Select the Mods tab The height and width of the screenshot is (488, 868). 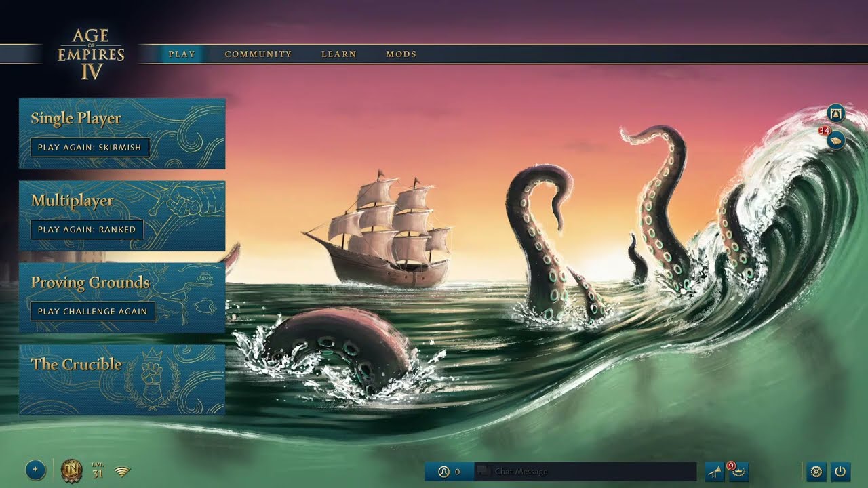tap(401, 54)
